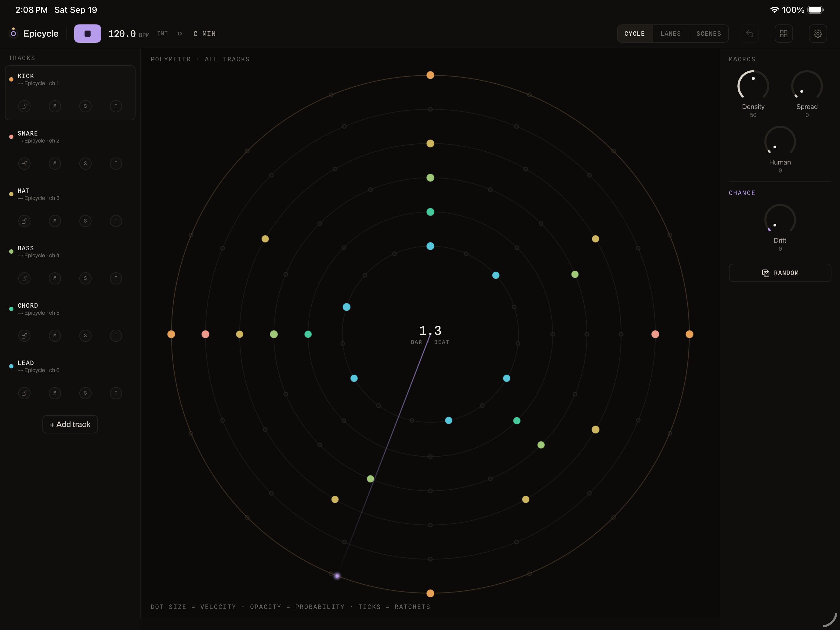
Task: Click T button on LEAD track
Action: pyautogui.click(x=116, y=393)
